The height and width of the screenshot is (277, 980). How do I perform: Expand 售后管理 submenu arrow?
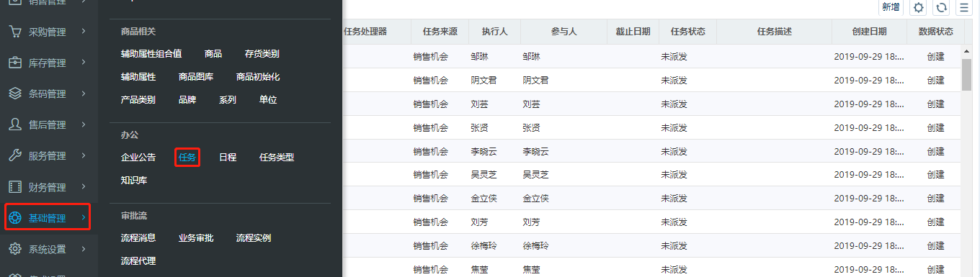pyautogui.click(x=84, y=124)
